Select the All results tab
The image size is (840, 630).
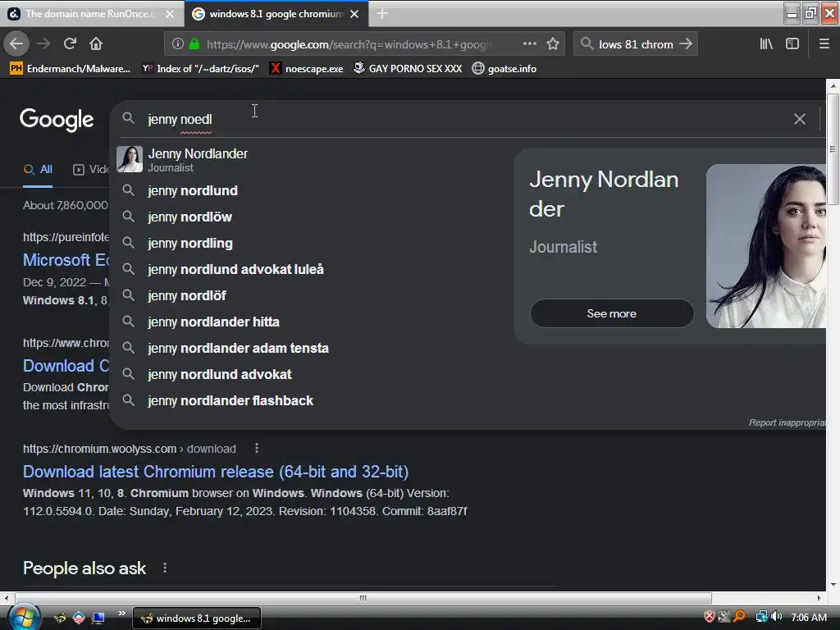coord(38,170)
